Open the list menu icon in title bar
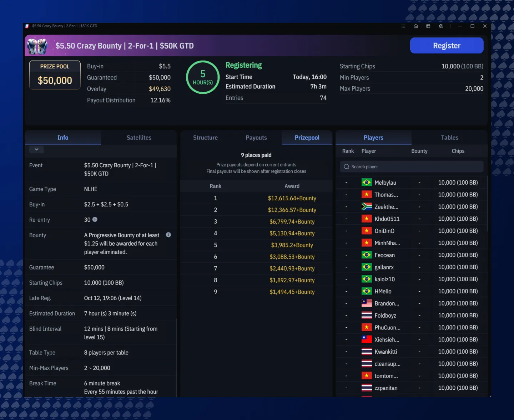Image resolution: width=514 pixels, height=420 pixels. pos(403,26)
